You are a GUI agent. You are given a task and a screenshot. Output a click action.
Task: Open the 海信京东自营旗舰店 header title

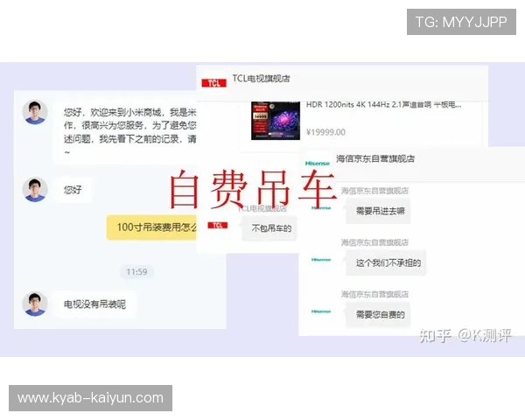(x=375, y=158)
